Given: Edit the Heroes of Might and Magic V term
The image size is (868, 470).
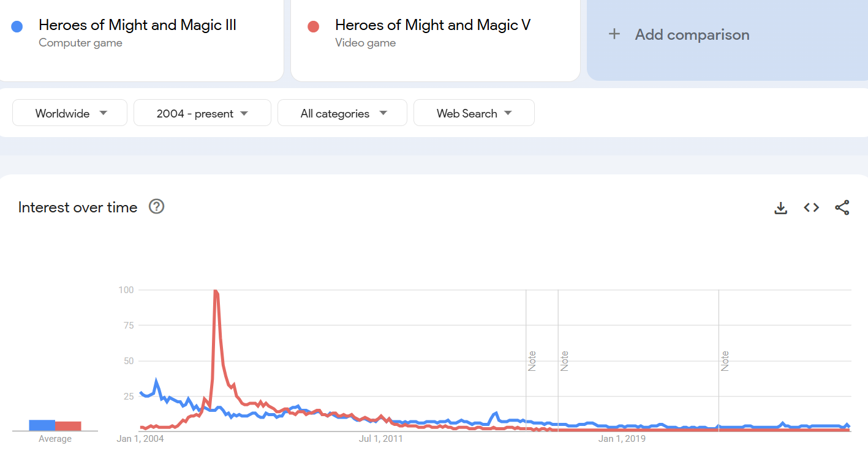Looking at the screenshot, I should [x=432, y=25].
